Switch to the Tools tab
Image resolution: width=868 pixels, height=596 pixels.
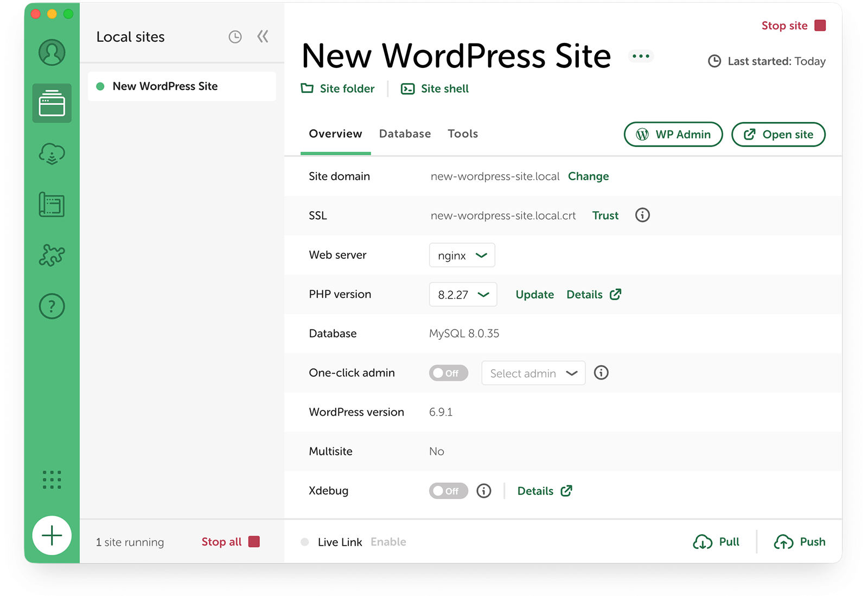click(x=463, y=134)
